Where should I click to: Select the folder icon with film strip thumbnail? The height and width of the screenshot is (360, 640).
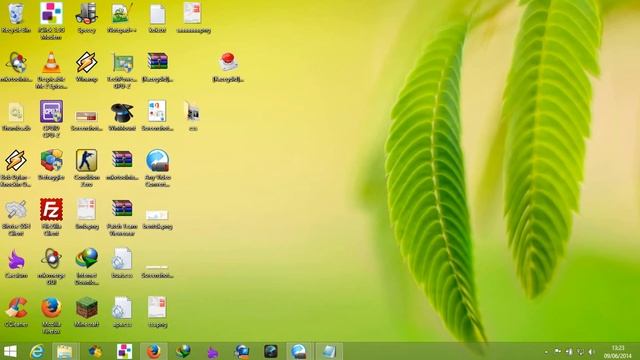coord(193,116)
